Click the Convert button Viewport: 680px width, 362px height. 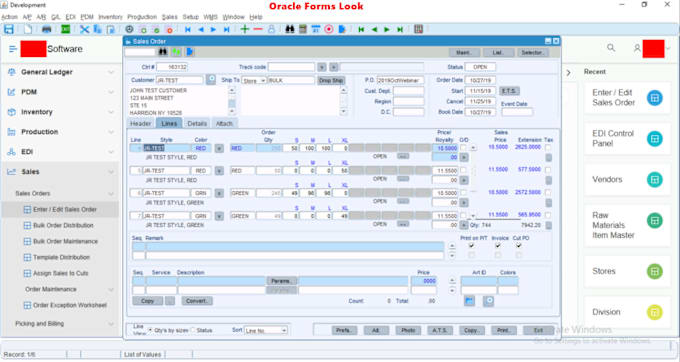[x=197, y=301]
